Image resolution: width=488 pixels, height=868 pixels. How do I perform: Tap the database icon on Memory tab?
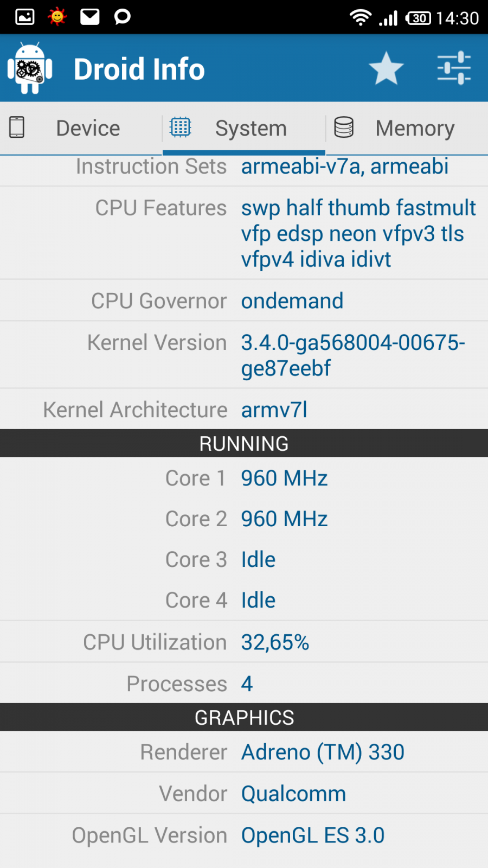[344, 127]
